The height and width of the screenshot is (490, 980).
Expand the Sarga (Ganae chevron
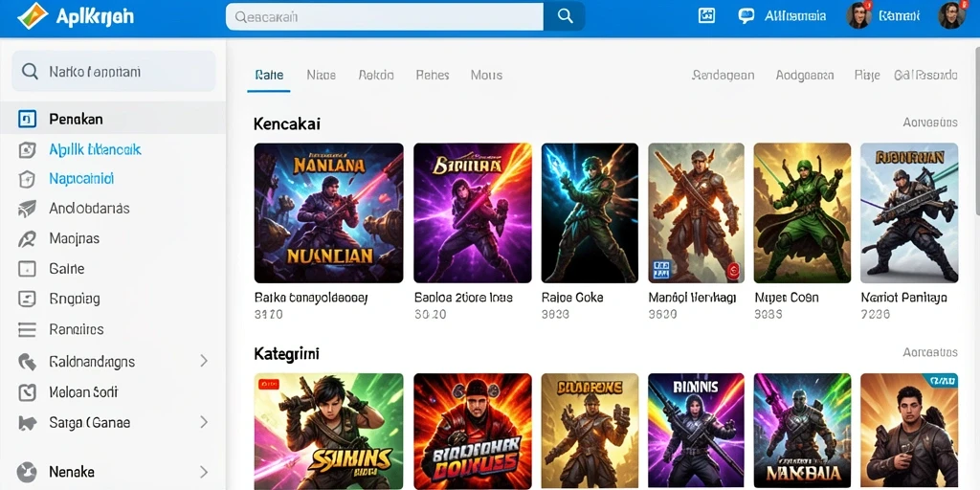[x=203, y=422]
